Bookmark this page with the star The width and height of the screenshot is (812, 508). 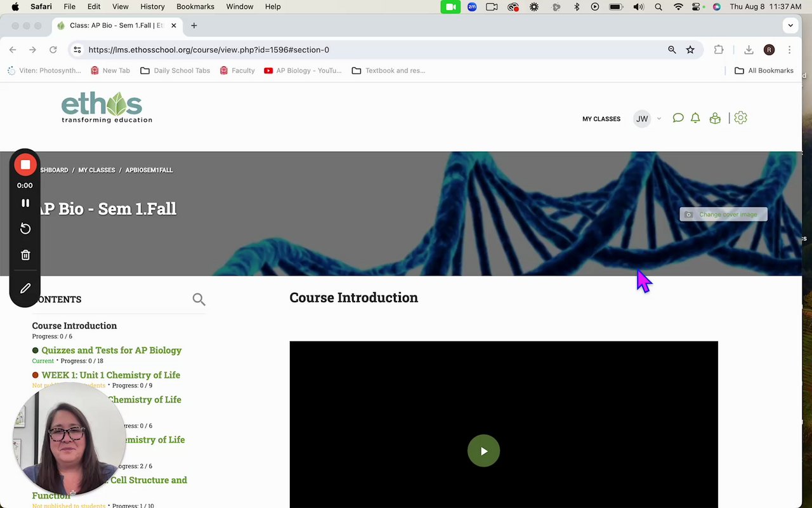(690, 50)
